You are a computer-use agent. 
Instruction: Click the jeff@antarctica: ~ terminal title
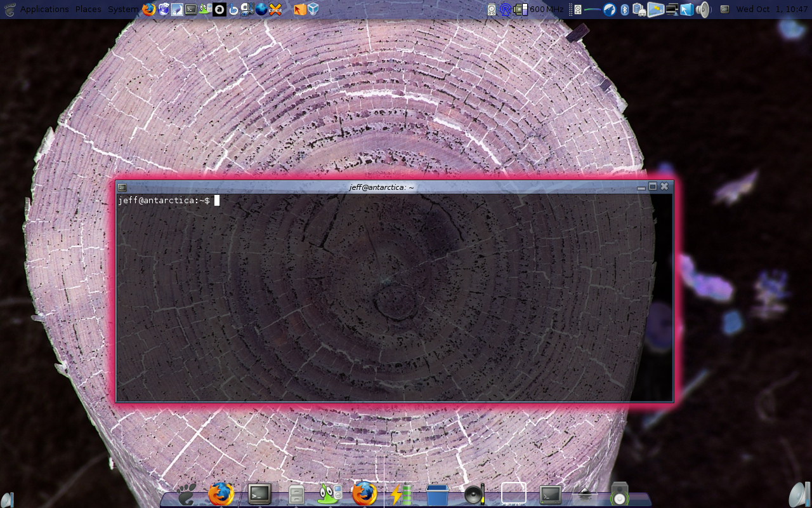click(x=382, y=187)
